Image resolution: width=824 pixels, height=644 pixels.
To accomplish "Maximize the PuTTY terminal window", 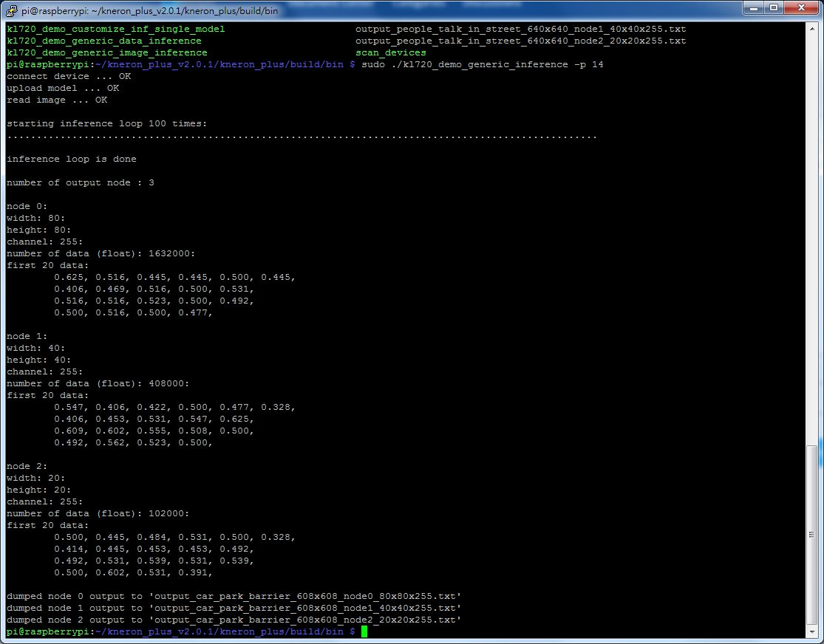I will [774, 8].
